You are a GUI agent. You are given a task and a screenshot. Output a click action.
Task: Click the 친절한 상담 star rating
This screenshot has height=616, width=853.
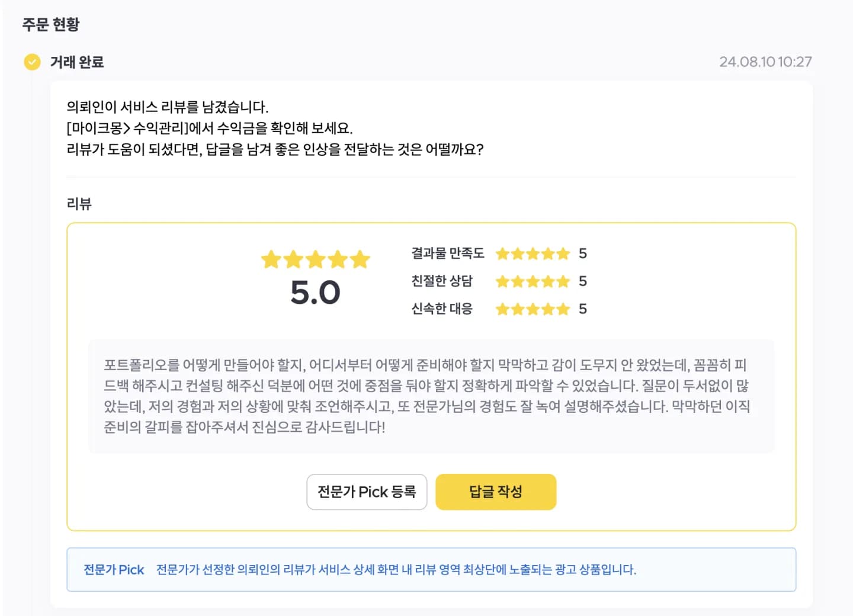[x=533, y=281]
